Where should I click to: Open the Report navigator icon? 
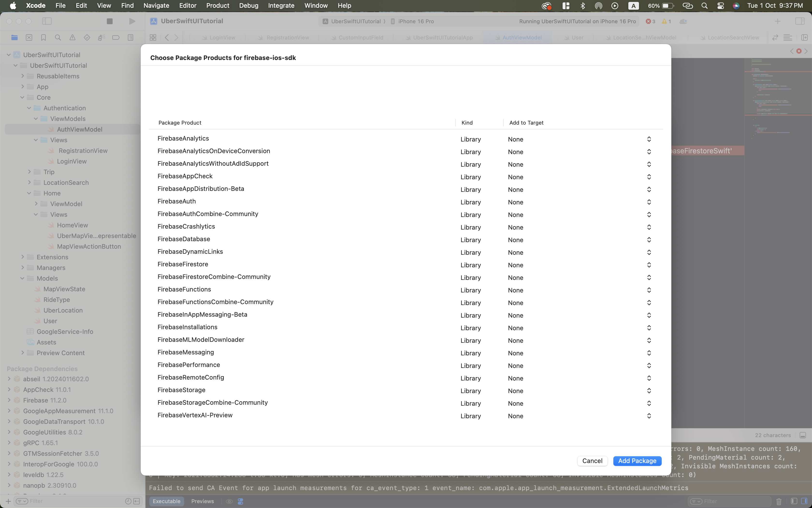pos(130,38)
